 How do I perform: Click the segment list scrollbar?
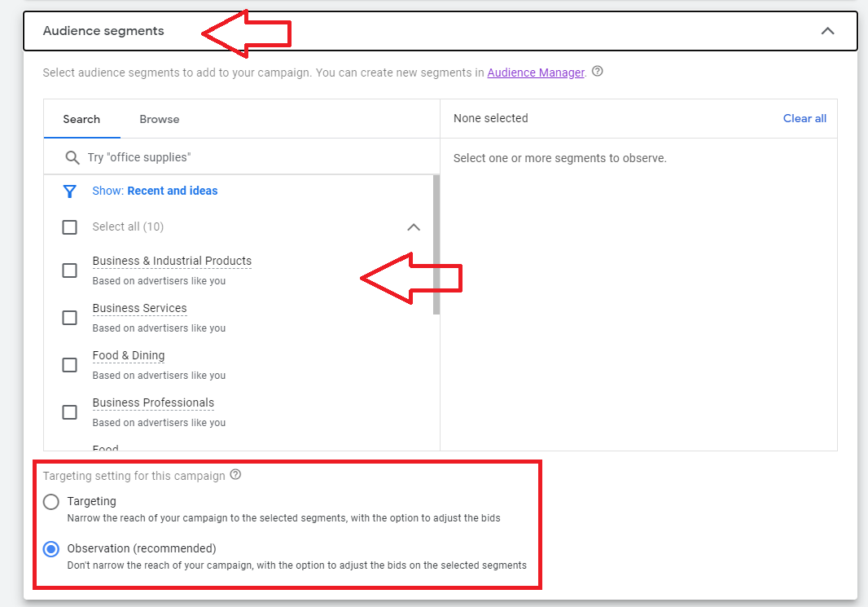point(436,244)
